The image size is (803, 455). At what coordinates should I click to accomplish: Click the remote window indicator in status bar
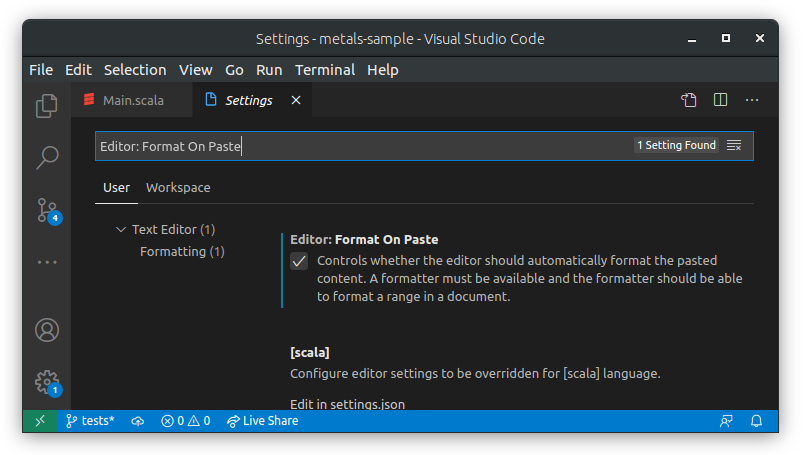coord(40,421)
